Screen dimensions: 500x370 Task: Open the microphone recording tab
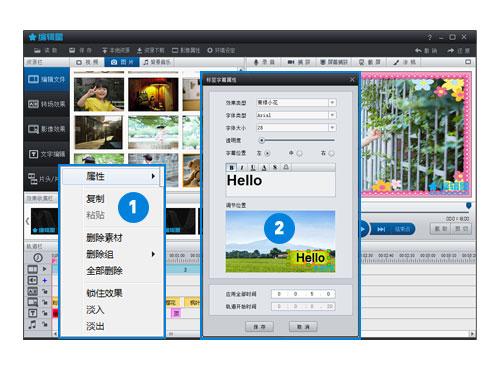point(264,62)
